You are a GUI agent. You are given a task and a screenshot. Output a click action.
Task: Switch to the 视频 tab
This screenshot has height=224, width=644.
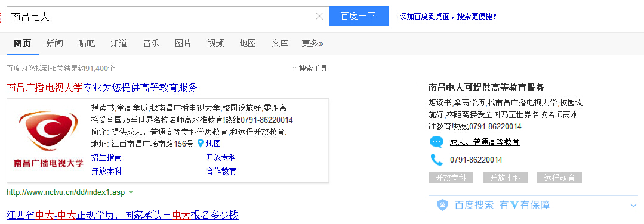(215, 43)
